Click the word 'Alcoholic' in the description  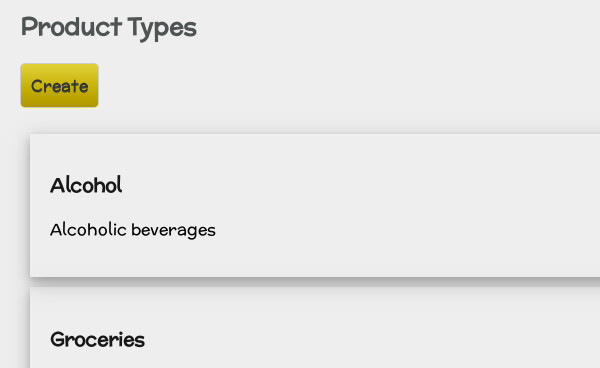point(88,230)
